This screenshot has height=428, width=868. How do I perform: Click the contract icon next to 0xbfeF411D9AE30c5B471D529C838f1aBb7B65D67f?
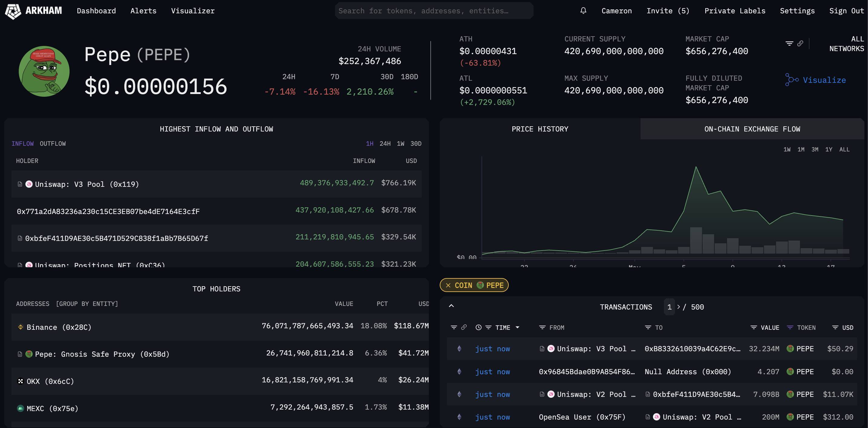point(20,238)
